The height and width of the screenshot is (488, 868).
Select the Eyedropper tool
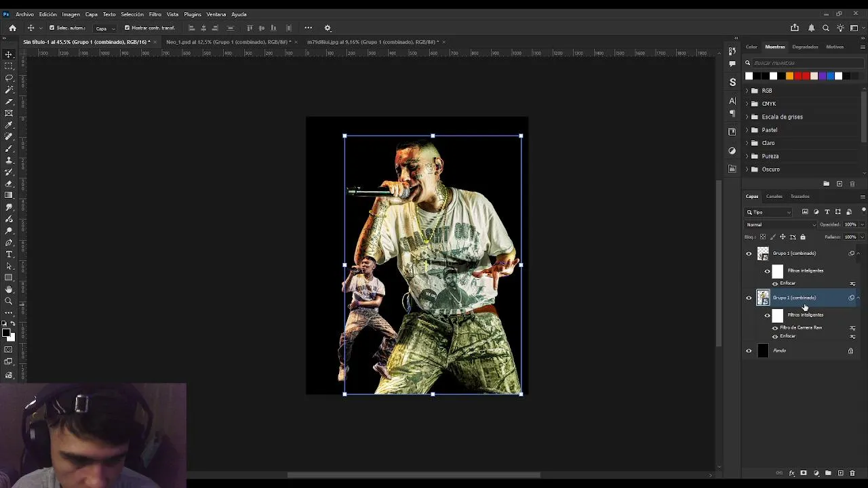[9, 125]
